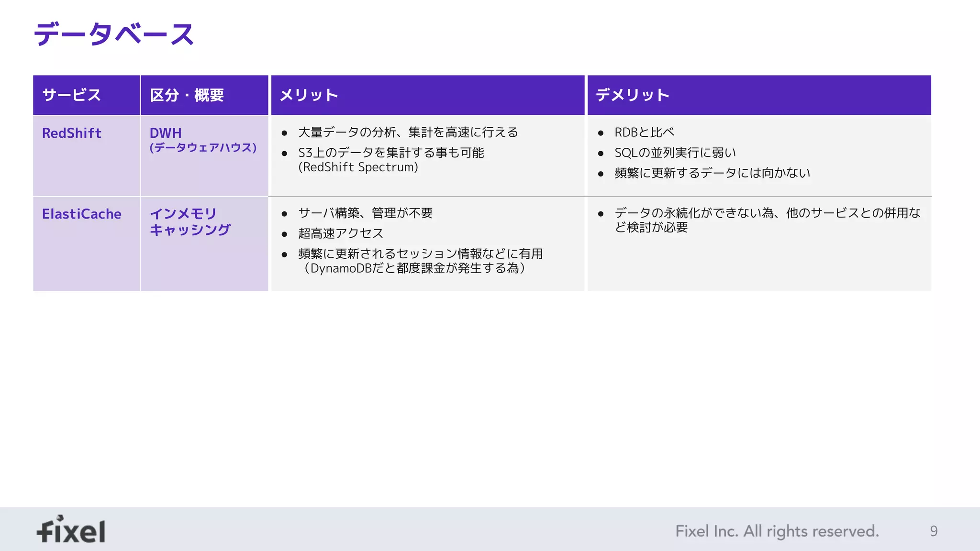Screen dimensions: 980x551
Task: Click the メリット column header
Action: pos(309,95)
